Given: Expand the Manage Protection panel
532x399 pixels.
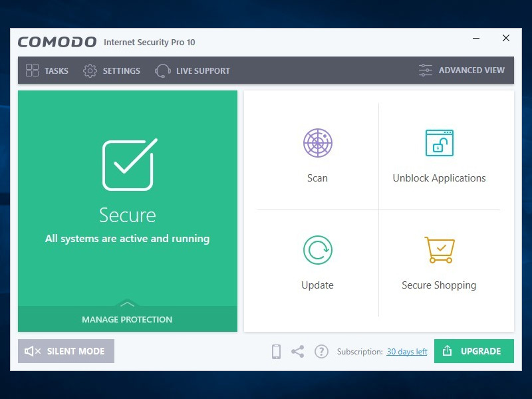Looking at the screenshot, I should pyautogui.click(x=127, y=320).
